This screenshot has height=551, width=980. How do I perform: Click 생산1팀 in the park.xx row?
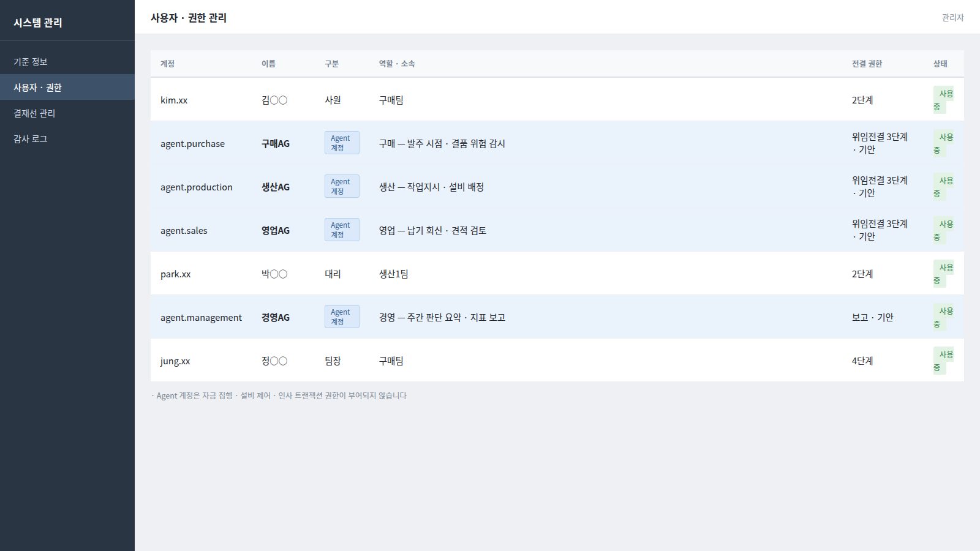coord(393,274)
